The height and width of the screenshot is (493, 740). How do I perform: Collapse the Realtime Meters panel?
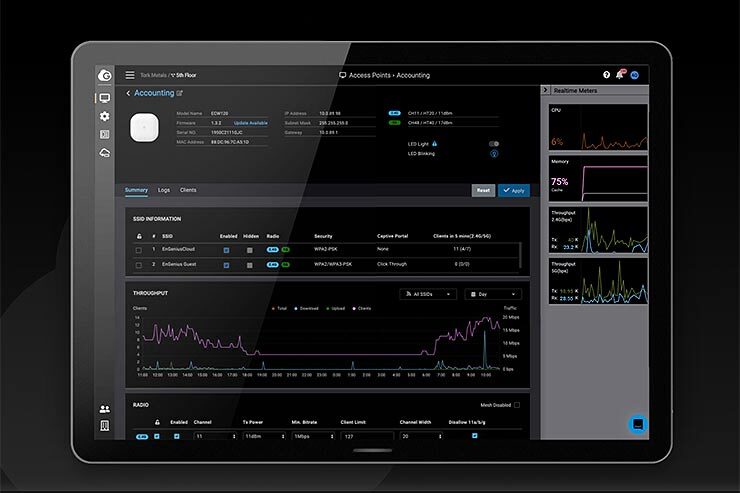pos(545,90)
